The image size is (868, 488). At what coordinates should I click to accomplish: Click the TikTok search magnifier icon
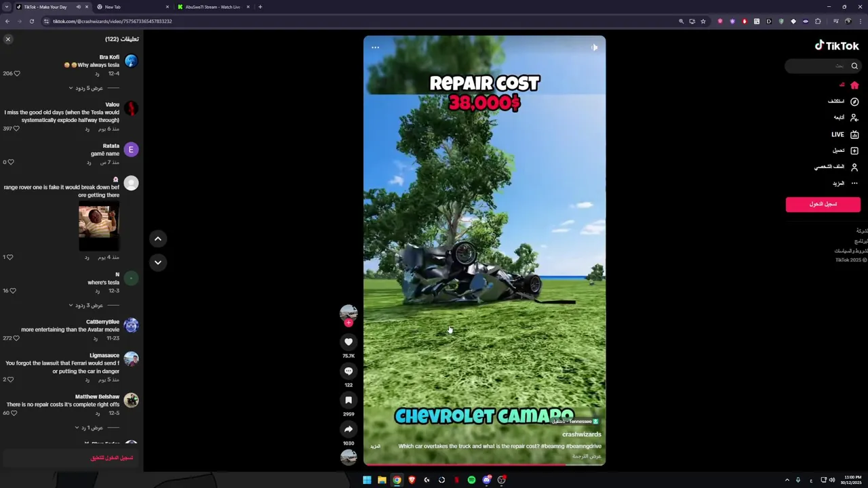coord(854,66)
